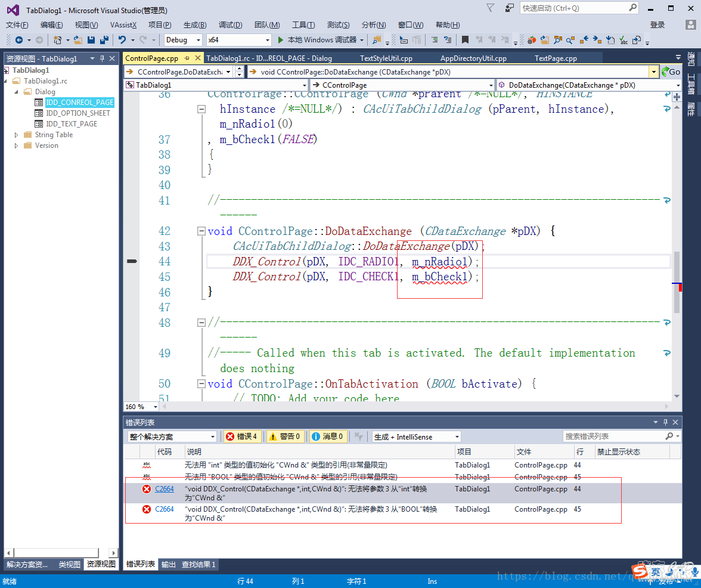Click the error list search box
701x588 pixels.
pyautogui.click(x=621, y=436)
